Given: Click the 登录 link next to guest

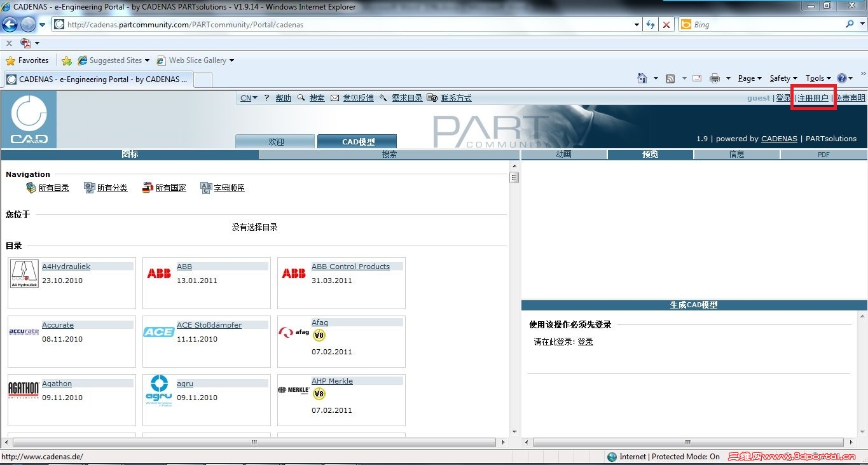Looking at the screenshot, I should click(x=783, y=98).
